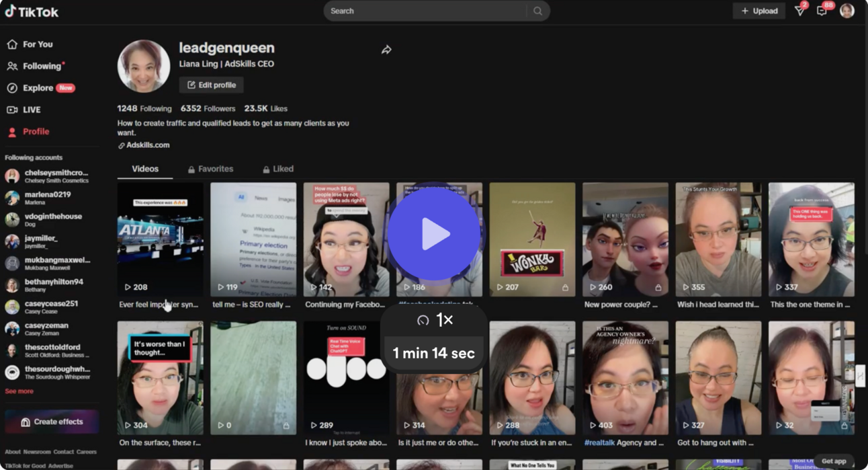Screen dimensions: 868x470
Task: Open the 1x playback speed selector
Action: coord(434,321)
